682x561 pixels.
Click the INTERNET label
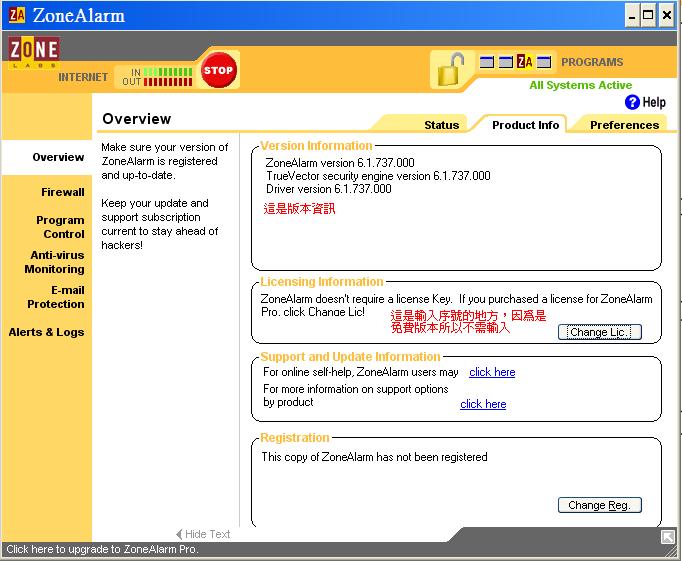(x=83, y=77)
